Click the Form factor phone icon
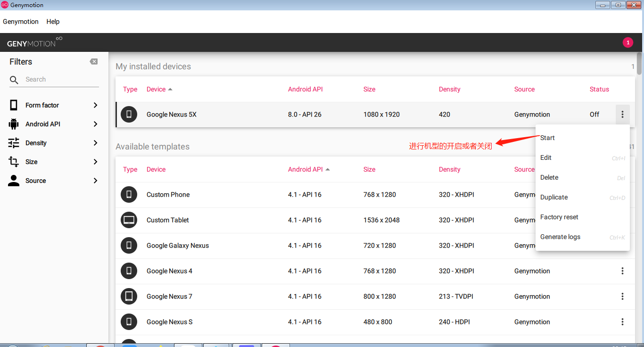This screenshot has width=644, height=347. point(14,105)
